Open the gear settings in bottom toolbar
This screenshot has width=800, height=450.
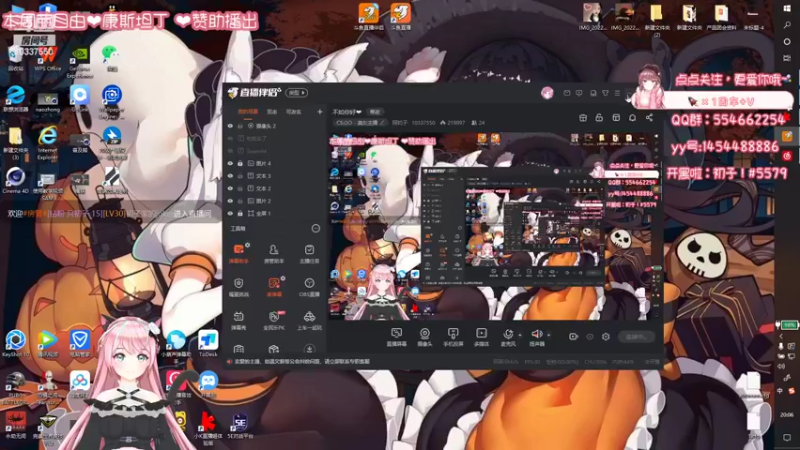[x=606, y=337]
